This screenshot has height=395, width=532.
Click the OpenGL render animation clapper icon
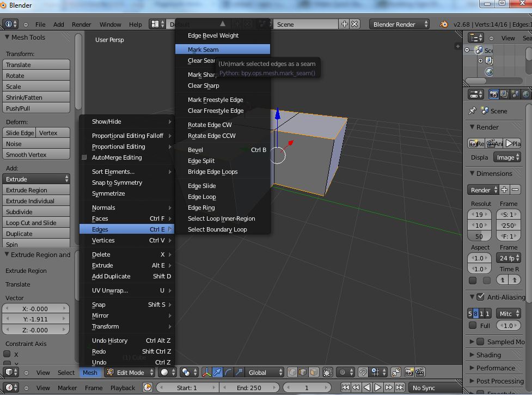(x=420, y=372)
